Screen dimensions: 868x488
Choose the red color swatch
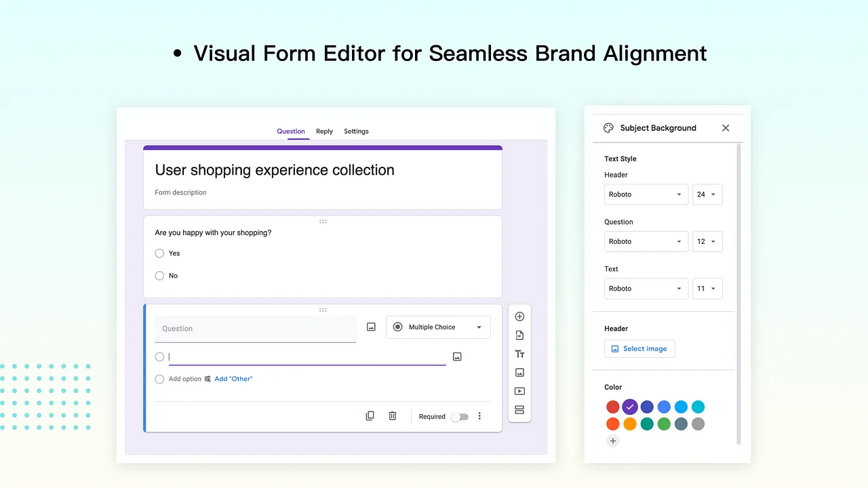pos(612,407)
